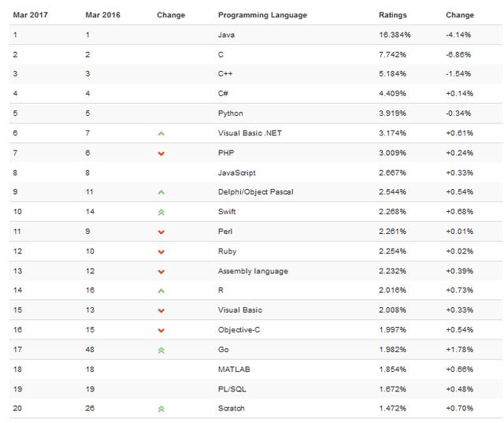The width and height of the screenshot is (504, 423).
Task: Click the Programming Language column header
Action: tap(262, 15)
